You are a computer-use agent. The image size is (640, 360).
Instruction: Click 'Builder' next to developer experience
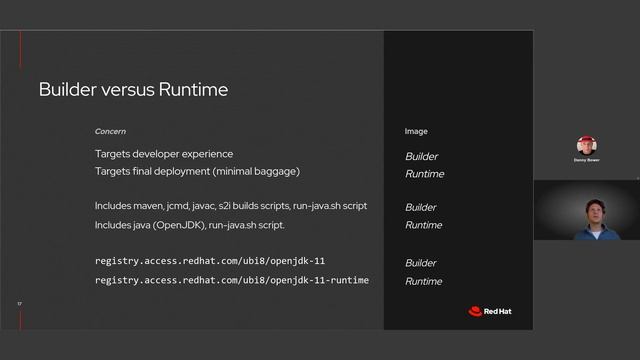point(422,156)
